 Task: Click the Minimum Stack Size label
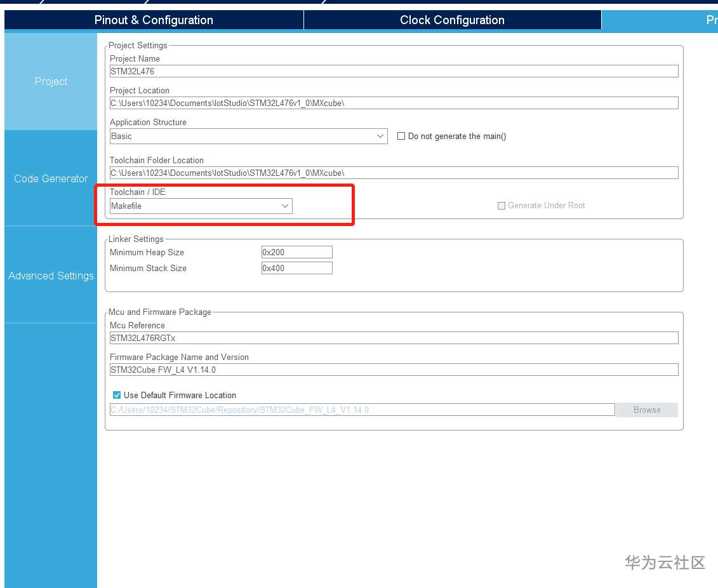pyautogui.click(x=148, y=269)
